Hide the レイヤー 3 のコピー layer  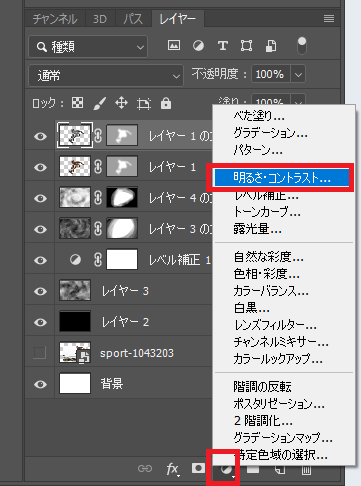click(40, 229)
